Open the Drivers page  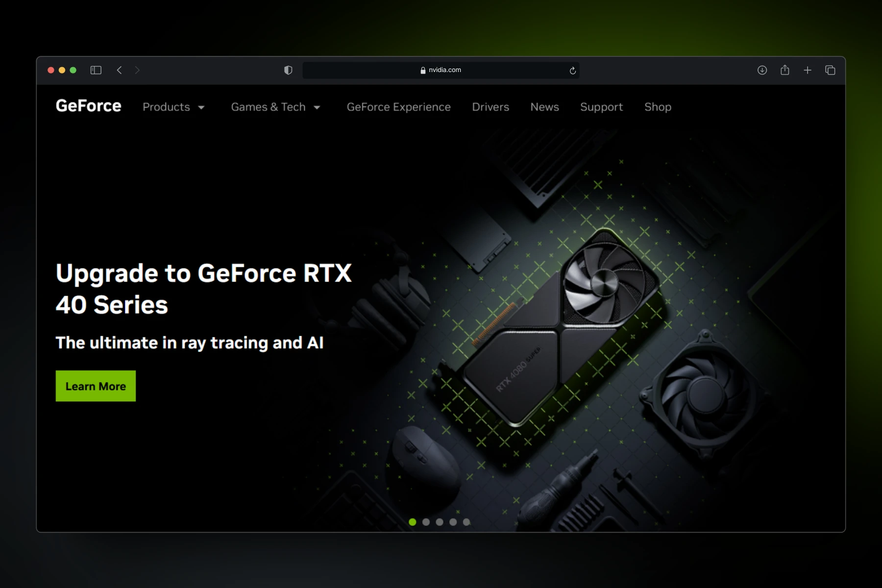[x=490, y=107]
